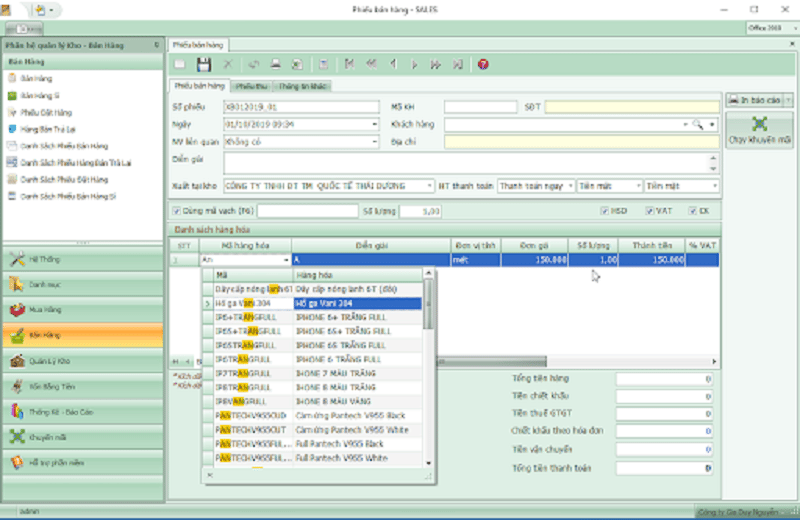This screenshot has width=800, height=520.
Task: Jump to the first record
Action: point(349,64)
